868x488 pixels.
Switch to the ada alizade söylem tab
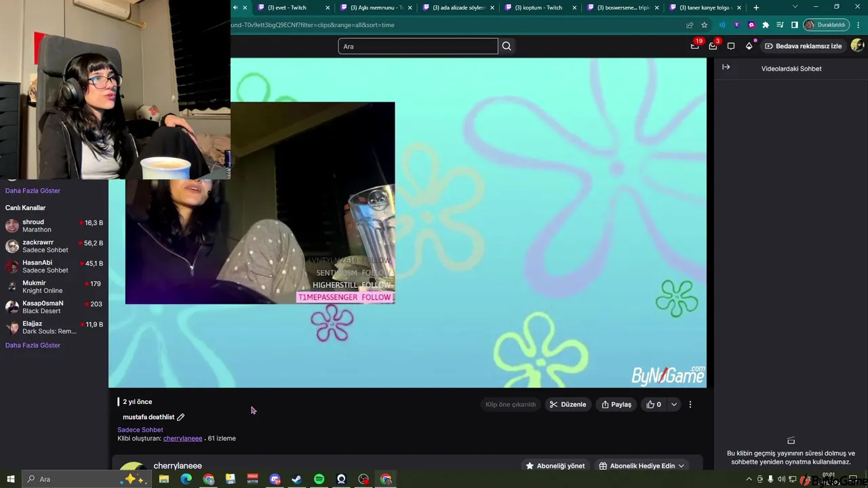(x=458, y=7)
